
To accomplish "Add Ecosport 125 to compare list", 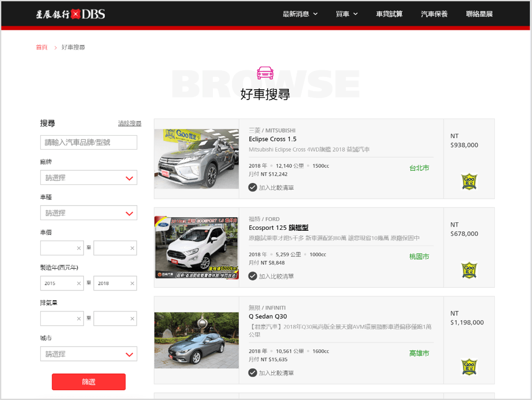I will click(x=271, y=276).
